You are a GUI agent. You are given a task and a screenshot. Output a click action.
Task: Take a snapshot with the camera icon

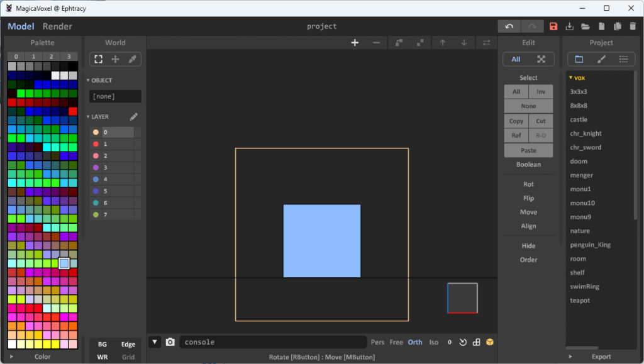coord(170,342)
